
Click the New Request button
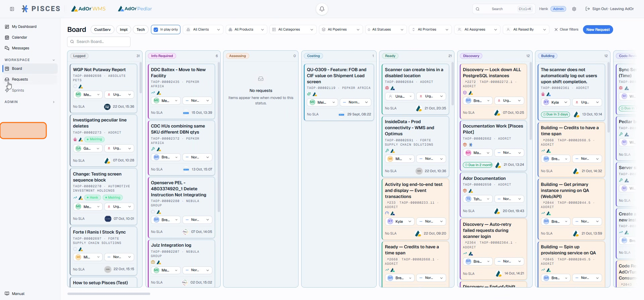[x=598, y=30]
